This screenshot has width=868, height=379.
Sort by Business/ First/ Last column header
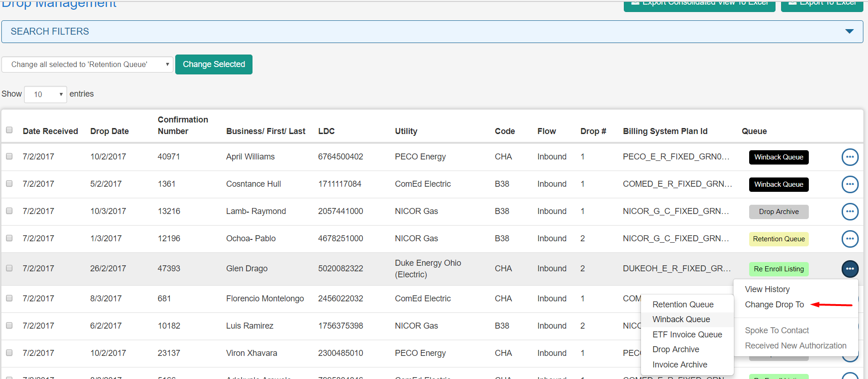[265, 131]
